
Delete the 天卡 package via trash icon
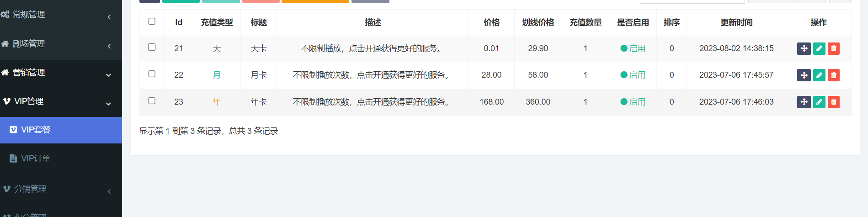tap(834, 48)
